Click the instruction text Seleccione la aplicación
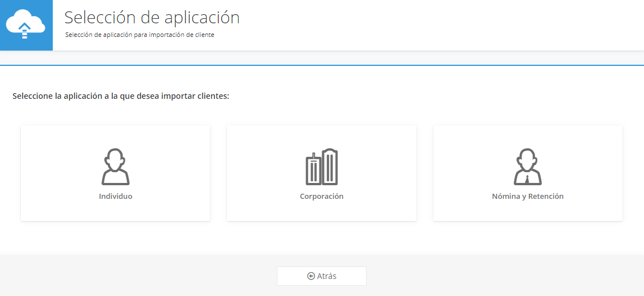Image resolution: width=644 pixels, height=296 pixels. pyautogui.click(x=121, y=96)
